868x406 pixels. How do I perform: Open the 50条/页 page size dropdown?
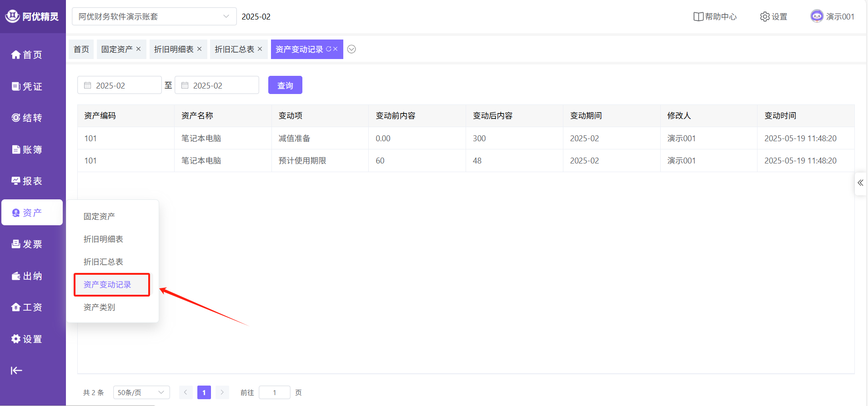141,392
